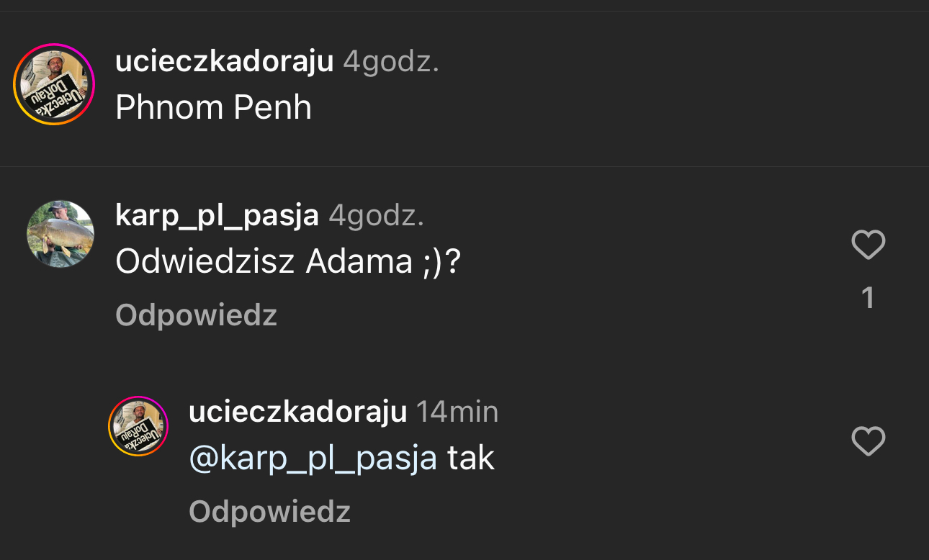
Task: Click the 4godz. timestamp beside karp_pl_pasja
Action: coord(377,215)
